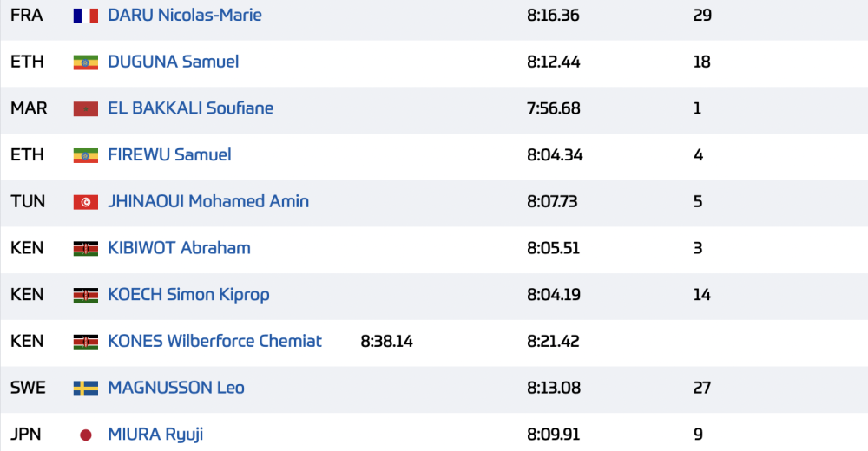Open KOECH Simon Kiprop profile
Image resolution: width=868 pixels, height=451 pixels.
click(188, 294)
